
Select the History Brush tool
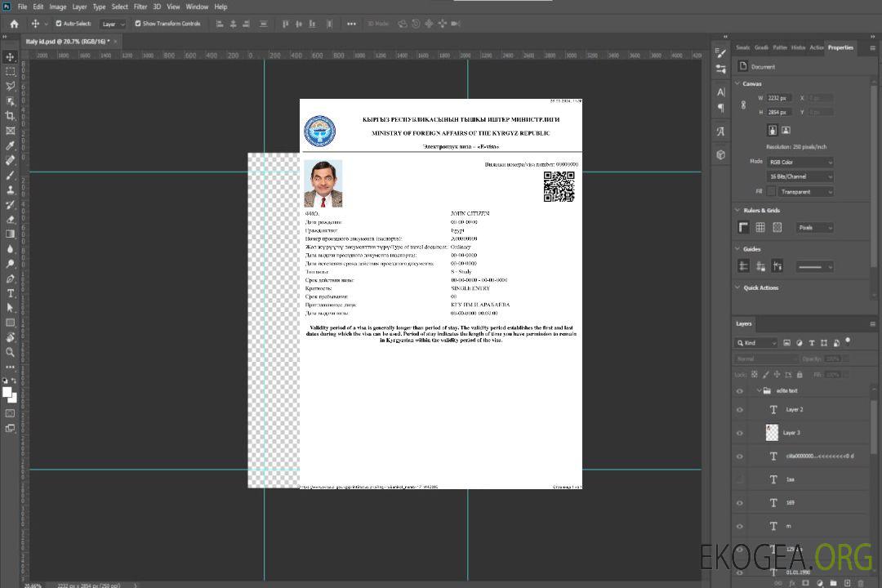coord(10,205)
